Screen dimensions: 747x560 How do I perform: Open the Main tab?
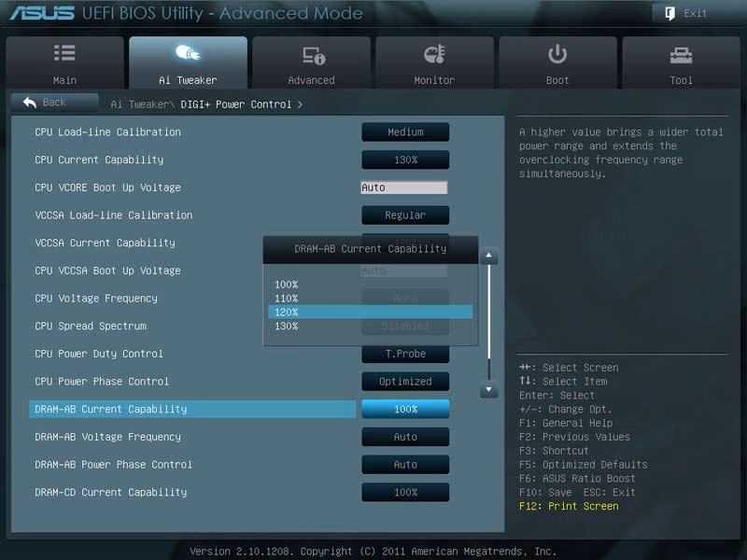click(x=64, y=63)
